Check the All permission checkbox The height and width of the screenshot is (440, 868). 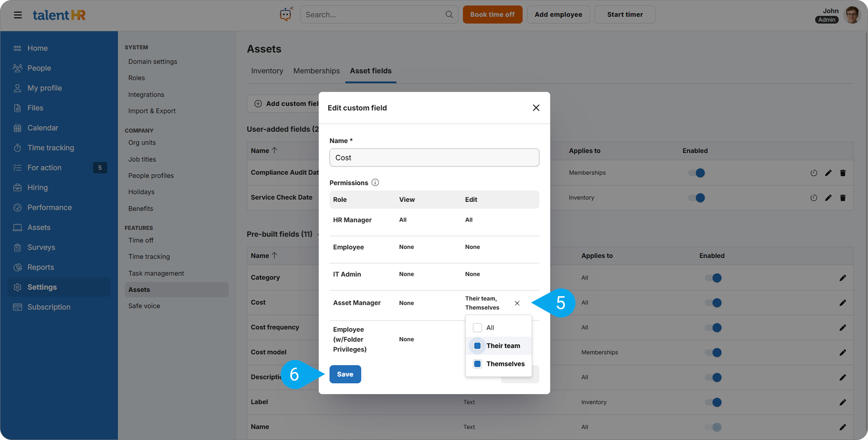pos(477,328)
